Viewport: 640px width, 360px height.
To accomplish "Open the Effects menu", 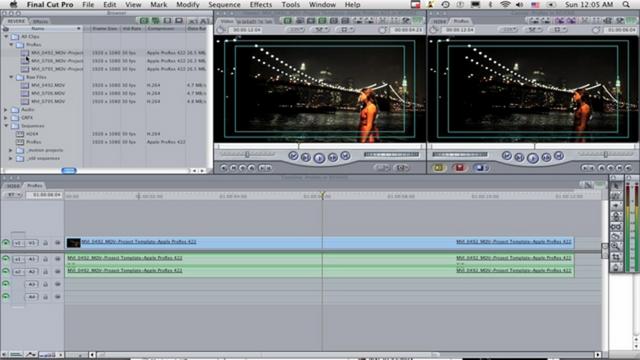I will point(260,4).
